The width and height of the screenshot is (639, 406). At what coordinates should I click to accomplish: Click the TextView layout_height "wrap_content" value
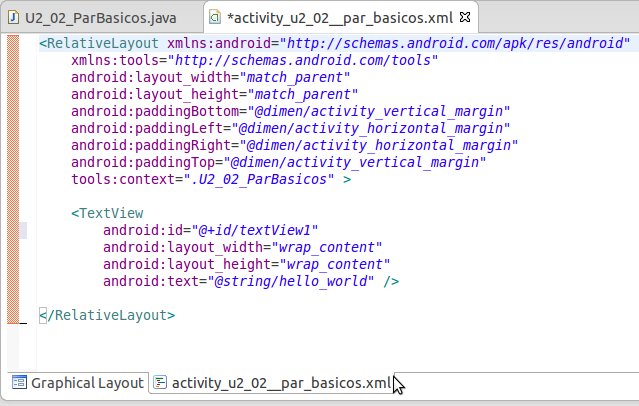tap(335, 265)
